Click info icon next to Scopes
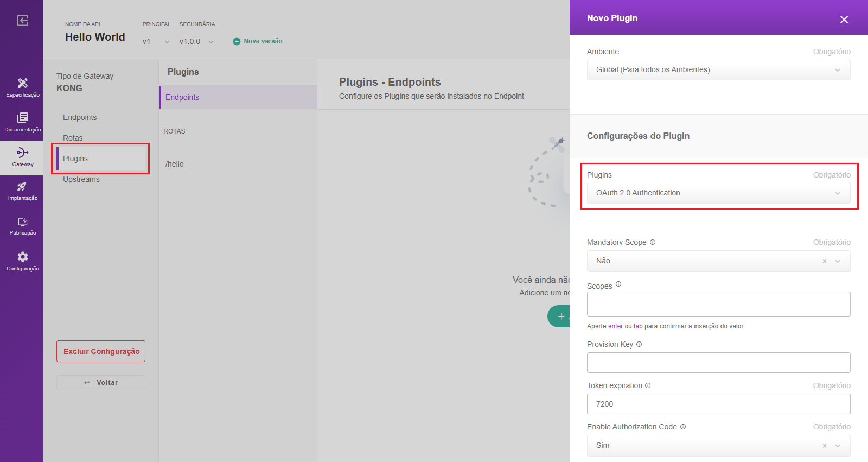The image size is (868, 462). (x=618, y=284)
